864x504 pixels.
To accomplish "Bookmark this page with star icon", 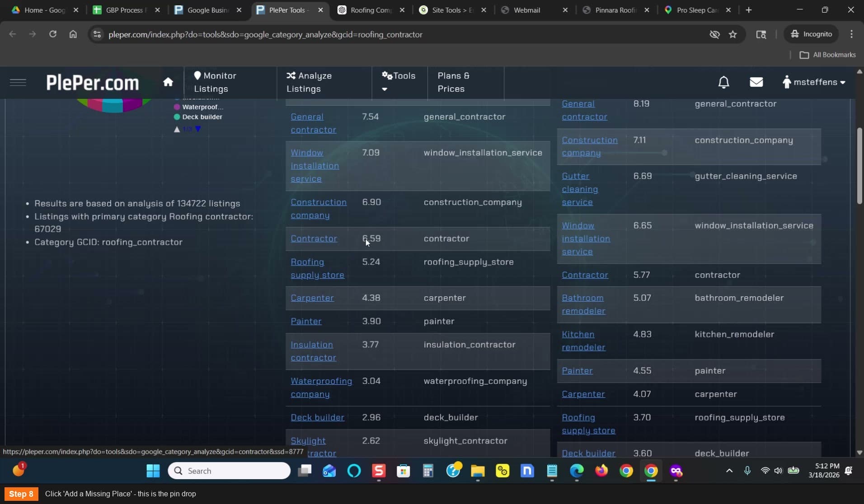I will click(733, 34).
